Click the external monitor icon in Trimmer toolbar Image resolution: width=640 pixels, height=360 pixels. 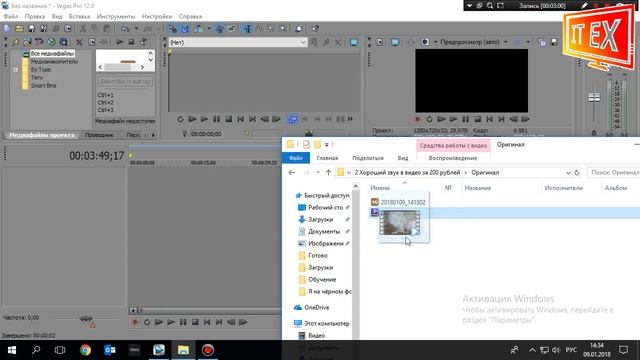(354, 42)
